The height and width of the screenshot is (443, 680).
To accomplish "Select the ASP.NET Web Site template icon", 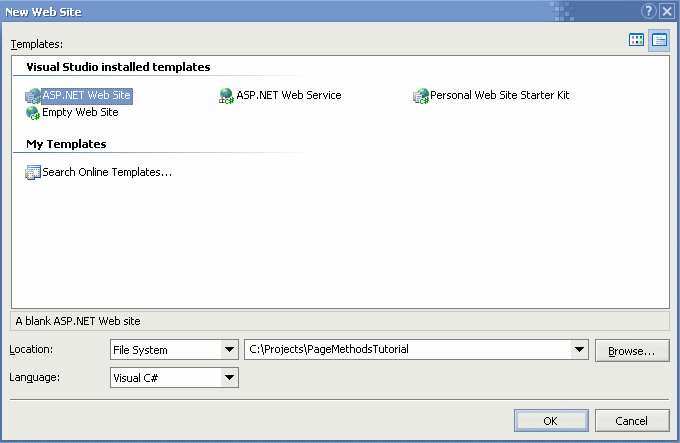I will pos(33,96).
